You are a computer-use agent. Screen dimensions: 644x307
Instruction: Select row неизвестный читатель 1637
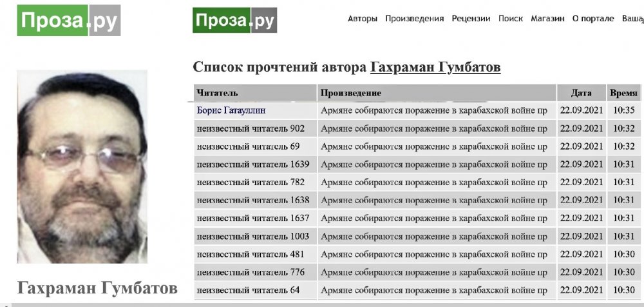417,218
